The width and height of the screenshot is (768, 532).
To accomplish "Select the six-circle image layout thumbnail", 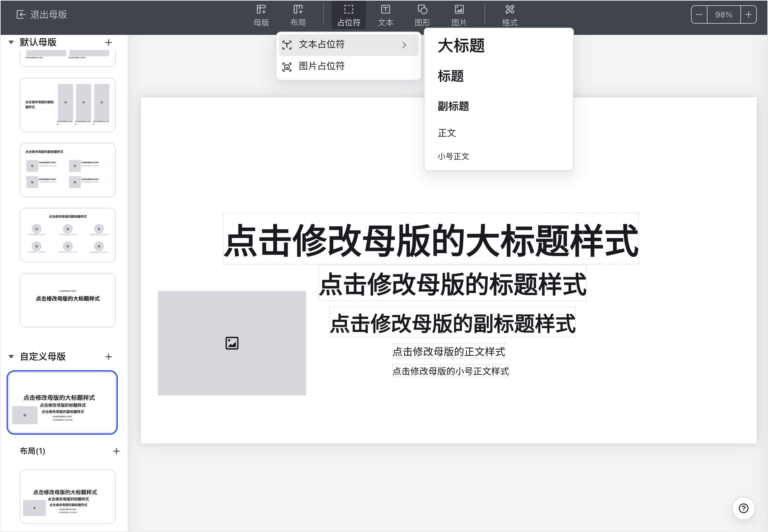I will [x=68, y=235].
